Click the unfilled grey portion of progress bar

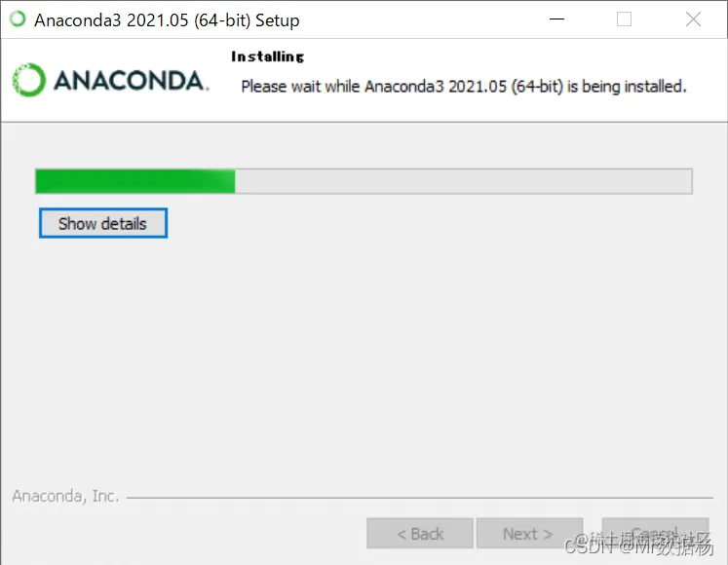pyautogui.click(x=463, y=181)
